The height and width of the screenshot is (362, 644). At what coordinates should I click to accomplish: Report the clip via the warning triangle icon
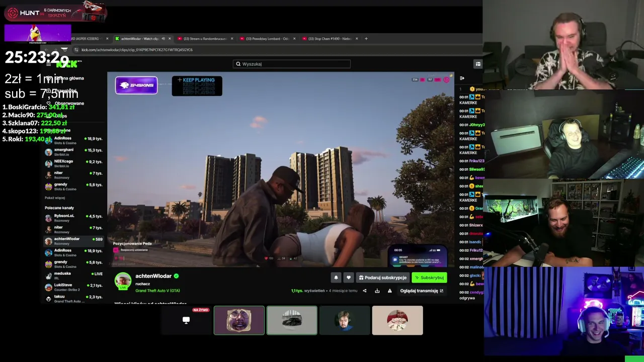click(389, 291)
